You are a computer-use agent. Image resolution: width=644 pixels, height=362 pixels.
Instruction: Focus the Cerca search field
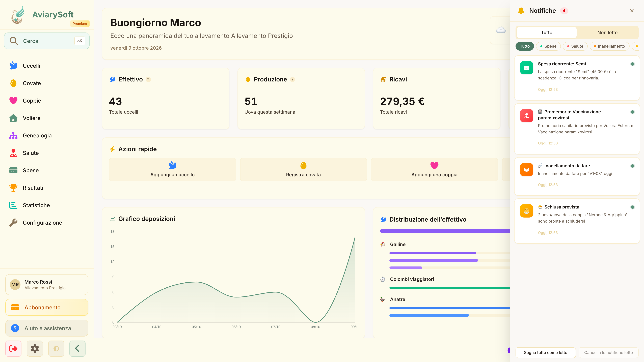(x=47, y=41)
